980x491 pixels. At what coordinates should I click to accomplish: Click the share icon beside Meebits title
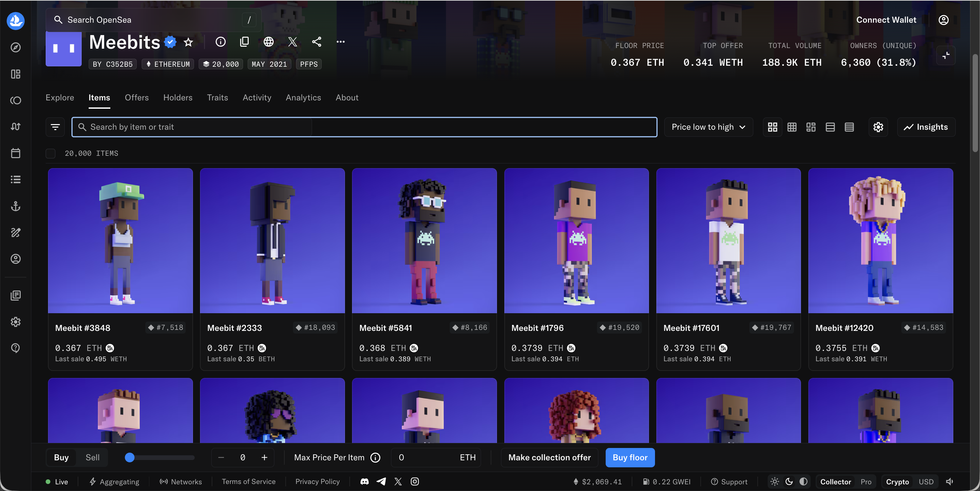[x=317, y=42]
